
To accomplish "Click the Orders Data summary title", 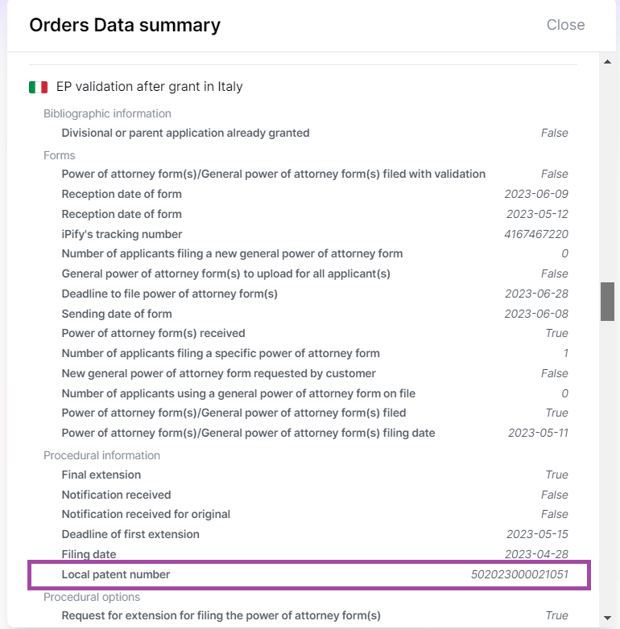I will pos(125,25).
